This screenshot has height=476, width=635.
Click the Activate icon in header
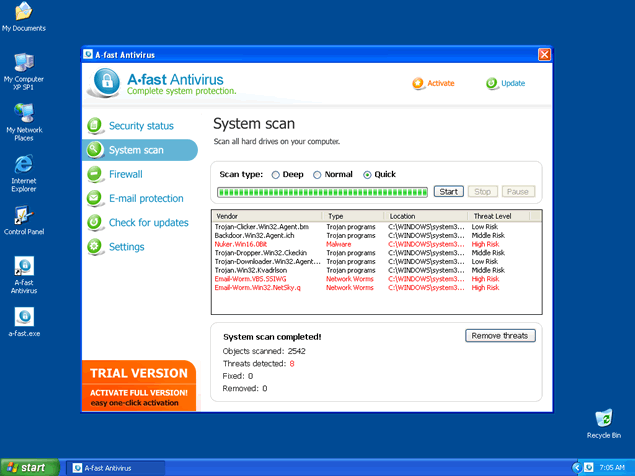[x=418, y=84]
